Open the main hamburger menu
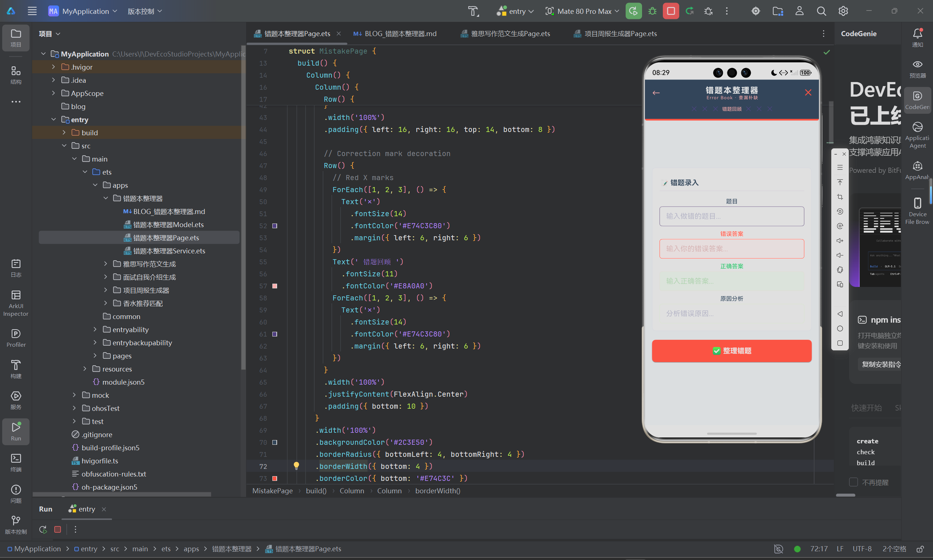Screen dimensions: 933x560 point(32,11)
